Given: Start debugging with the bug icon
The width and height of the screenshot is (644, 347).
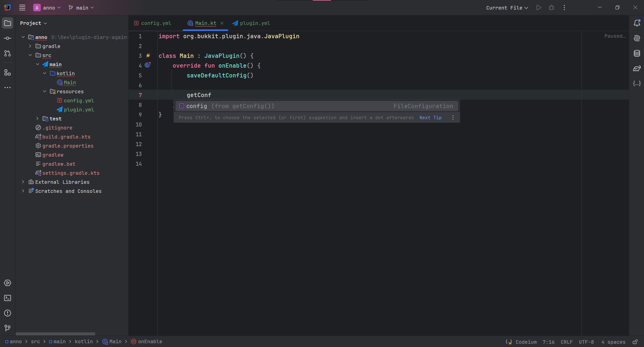Looking at the screenshot, I should (x=551, y=8).
